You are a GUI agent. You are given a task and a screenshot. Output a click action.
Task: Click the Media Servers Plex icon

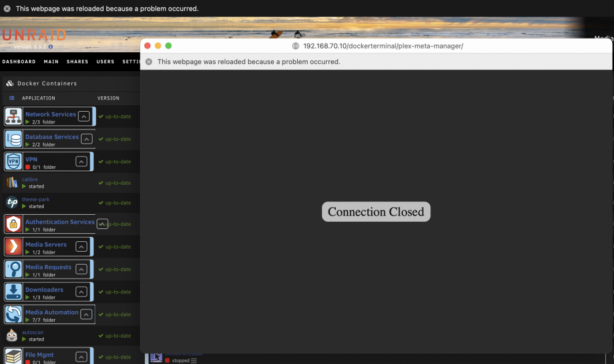coord(14,247)
